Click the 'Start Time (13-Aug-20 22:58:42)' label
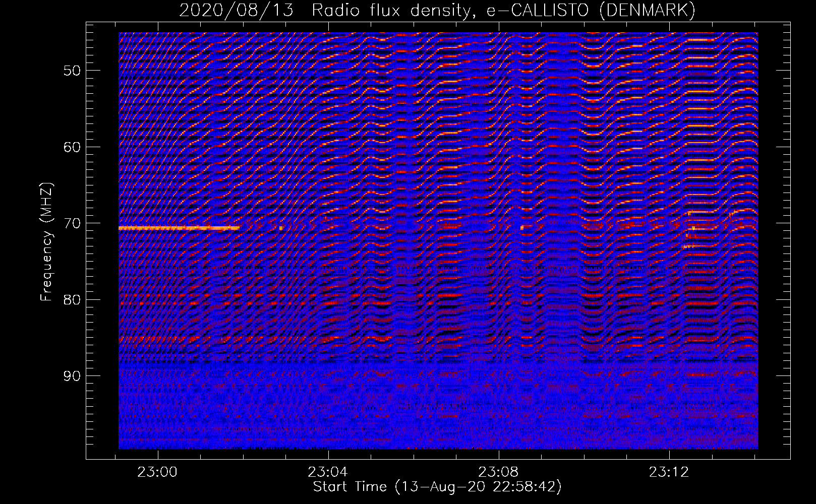816x504 pixels. 437,487
